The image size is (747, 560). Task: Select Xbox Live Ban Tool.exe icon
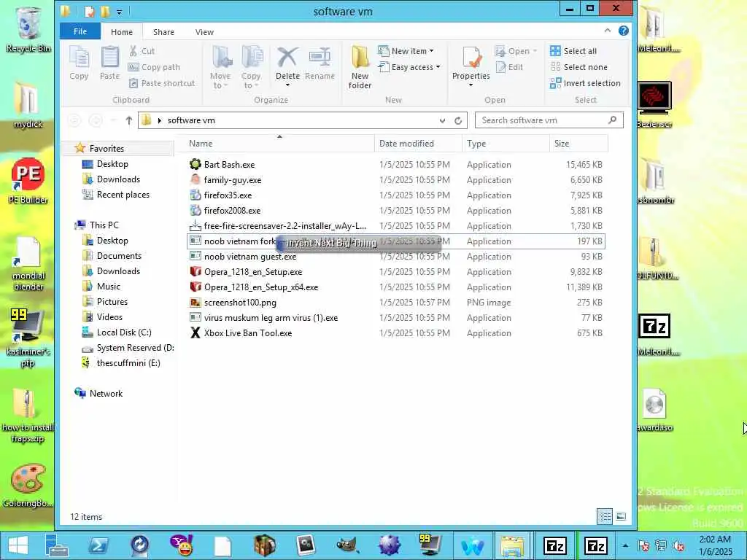[196, 332]
